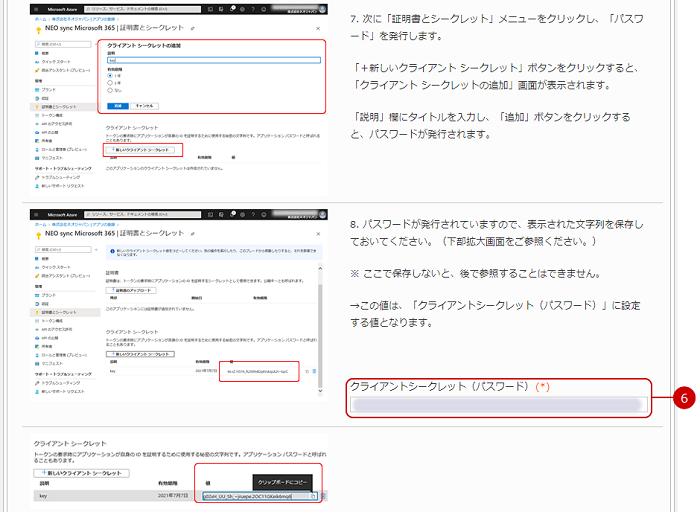Click step 8 instruction text パスワードが発行されています
The height and width of the screenshot is (512, 700).
pos(496,233)
